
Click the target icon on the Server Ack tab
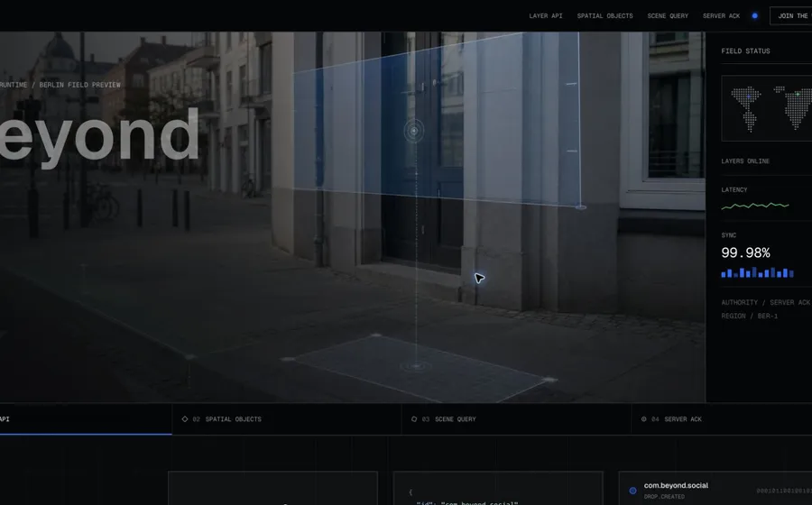coord(643,419)
